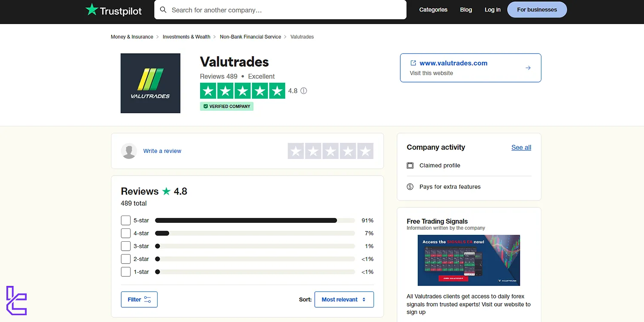The image size is (644, 322).
Task: Go to Non-Bank Financial Service breadcrumb
Action: point(250,37)
